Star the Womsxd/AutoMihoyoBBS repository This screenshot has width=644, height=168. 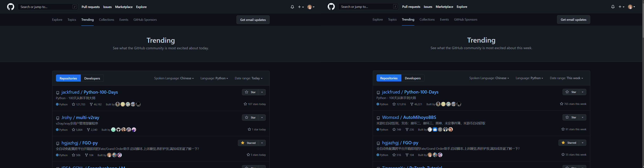571,117
